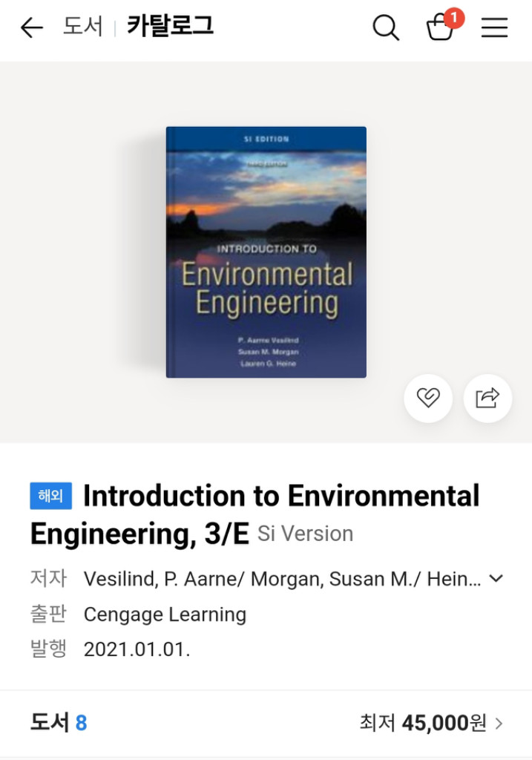The width and height of the screenshot is (532, 760).
Task: Open the book cover image
Action: 266,251
